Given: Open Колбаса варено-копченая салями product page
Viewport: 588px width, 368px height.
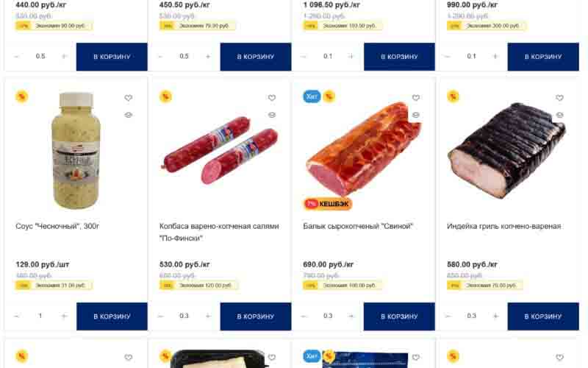Looking at the screenshot, I should 219,232.
